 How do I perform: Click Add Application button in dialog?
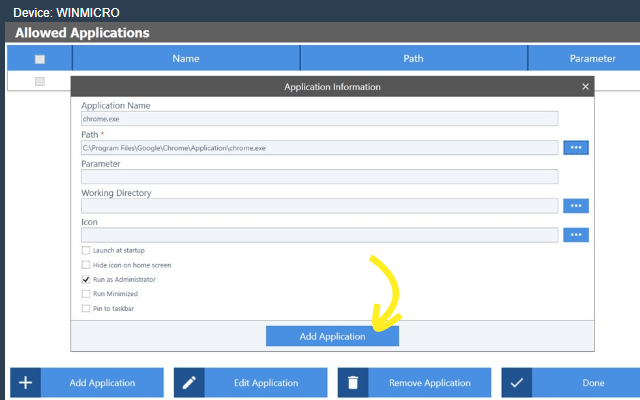(332, 337)
